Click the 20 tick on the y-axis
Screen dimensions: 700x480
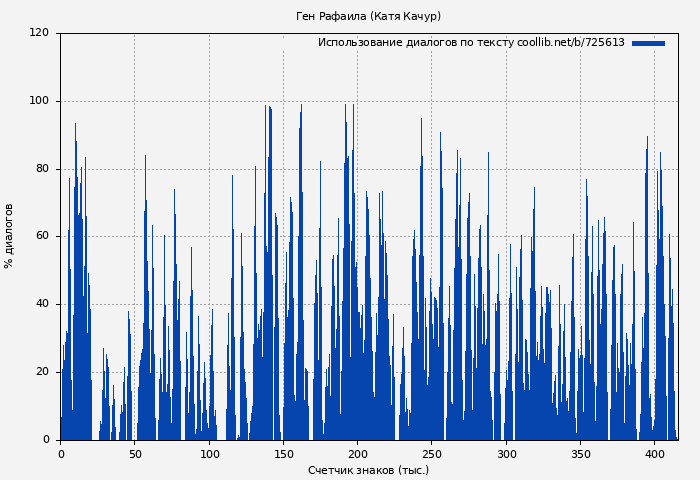tap(42, 372)
